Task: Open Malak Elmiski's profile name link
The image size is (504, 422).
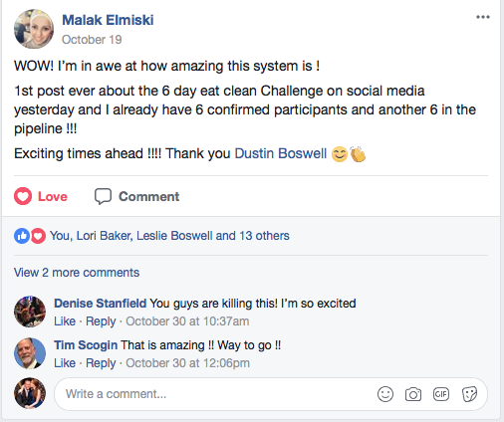Action: [x=108, y=20]
